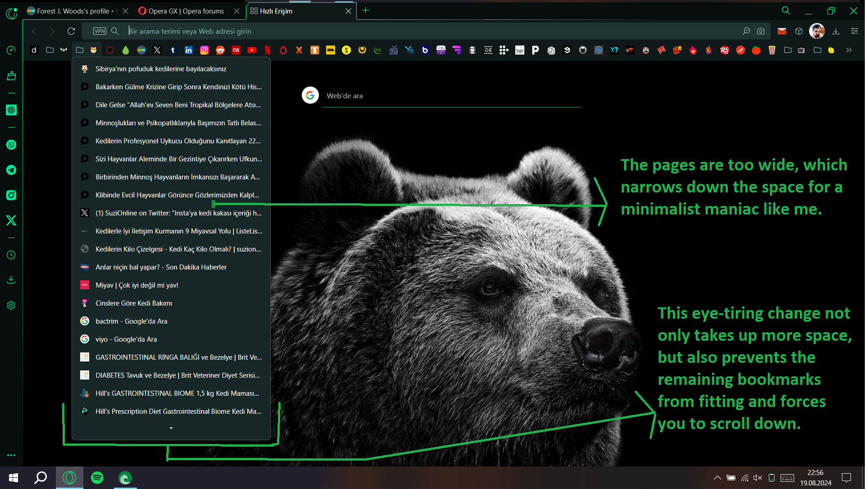
Task: Click the user profile avatar
Action: [817, 31]
